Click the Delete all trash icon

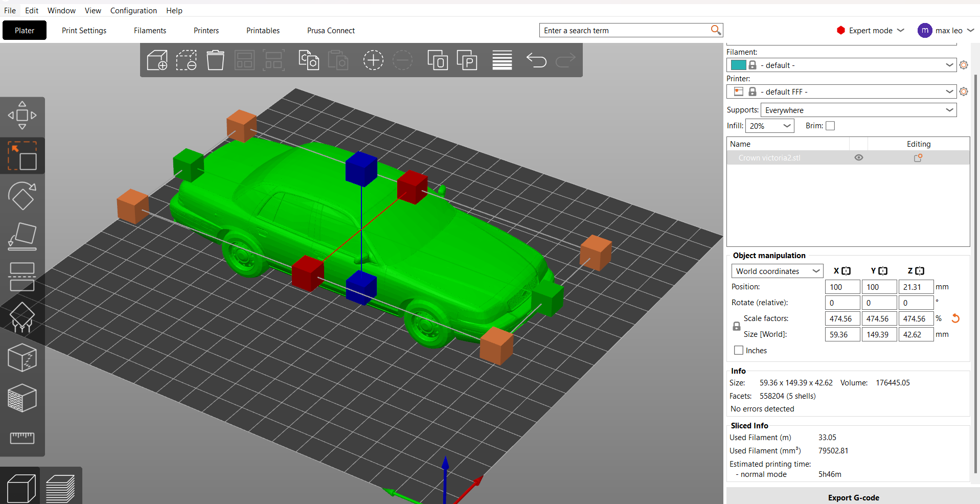215,60
